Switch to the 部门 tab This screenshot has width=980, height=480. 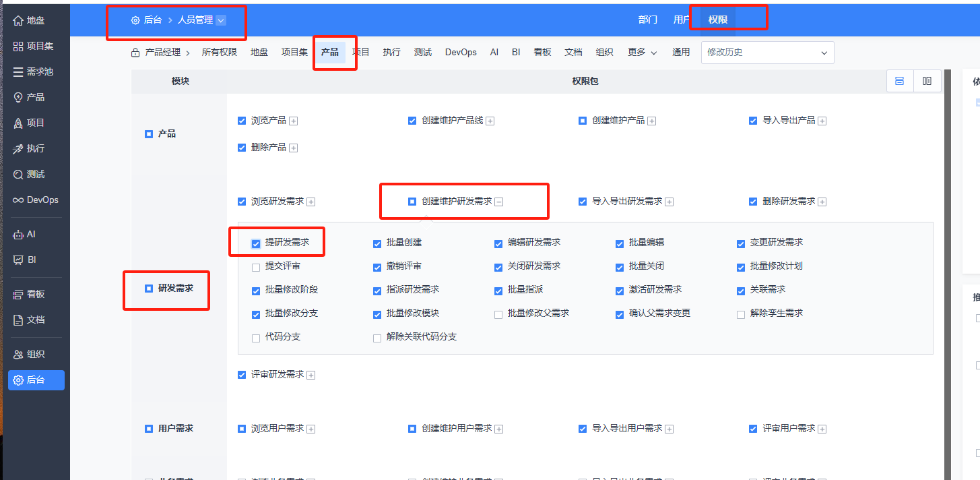(x=648, y=20)
